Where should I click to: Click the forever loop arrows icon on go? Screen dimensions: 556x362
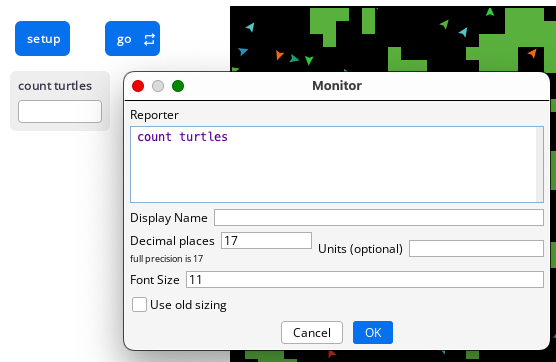149,39
